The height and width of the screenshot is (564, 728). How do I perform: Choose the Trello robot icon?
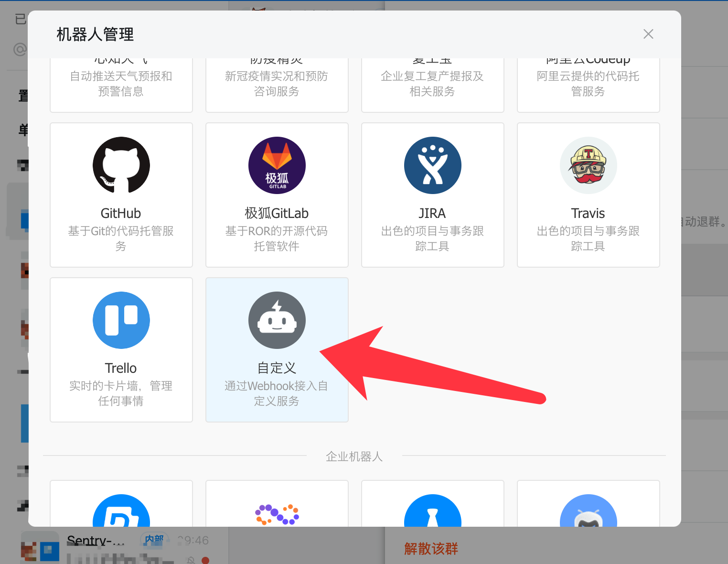[121, 320]
